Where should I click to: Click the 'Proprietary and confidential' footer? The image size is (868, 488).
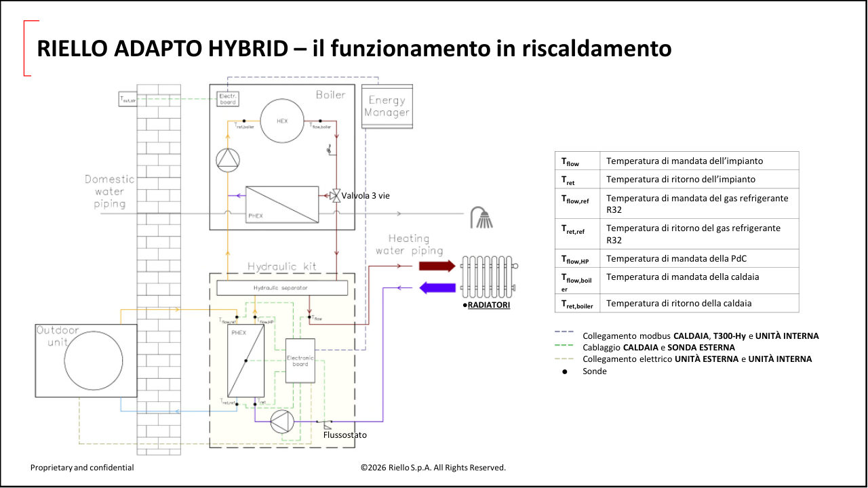82,468
